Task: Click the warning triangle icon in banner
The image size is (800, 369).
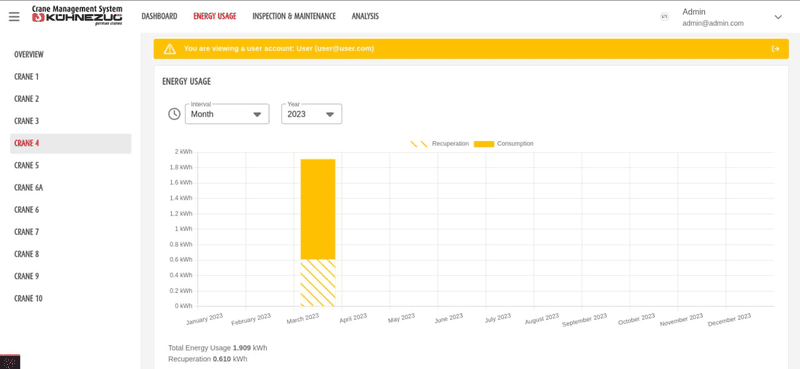Action: [170, 49]
